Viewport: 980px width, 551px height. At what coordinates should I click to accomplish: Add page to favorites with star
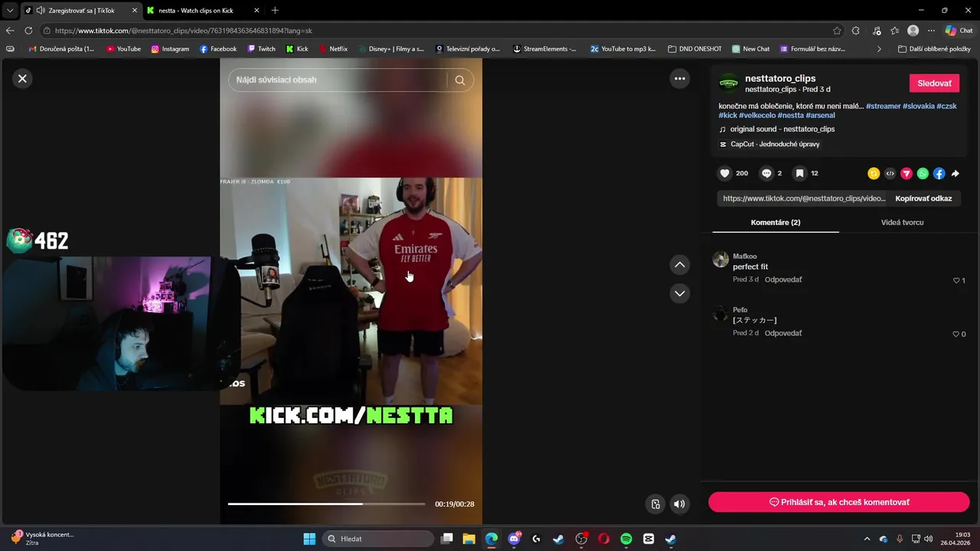click(x=837, y=31)
